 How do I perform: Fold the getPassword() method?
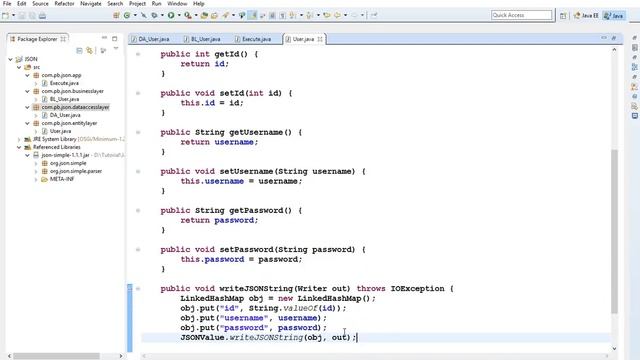coord(138,211)
